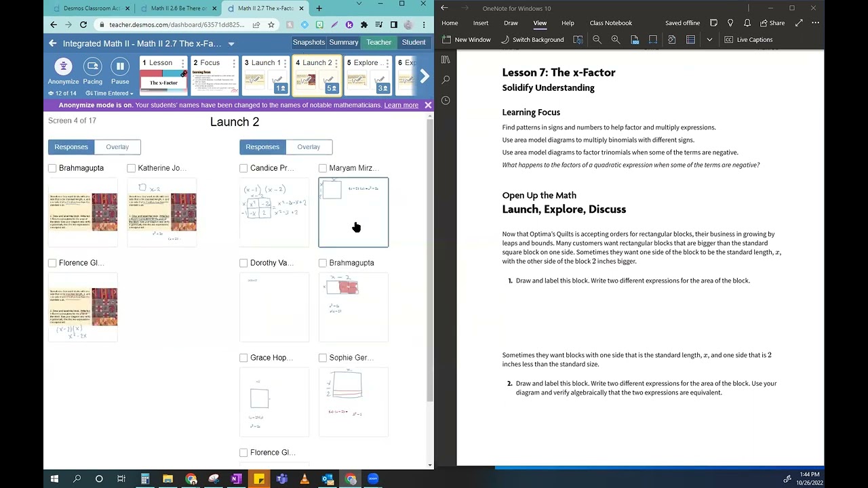Dismiss the anonymize mode banner

click(428, 105)
